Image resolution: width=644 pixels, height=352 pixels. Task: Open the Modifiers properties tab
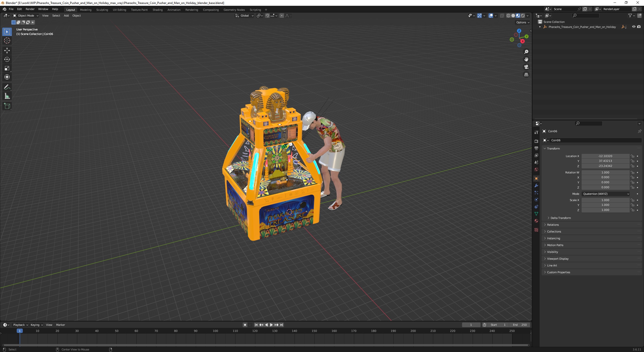536,186
